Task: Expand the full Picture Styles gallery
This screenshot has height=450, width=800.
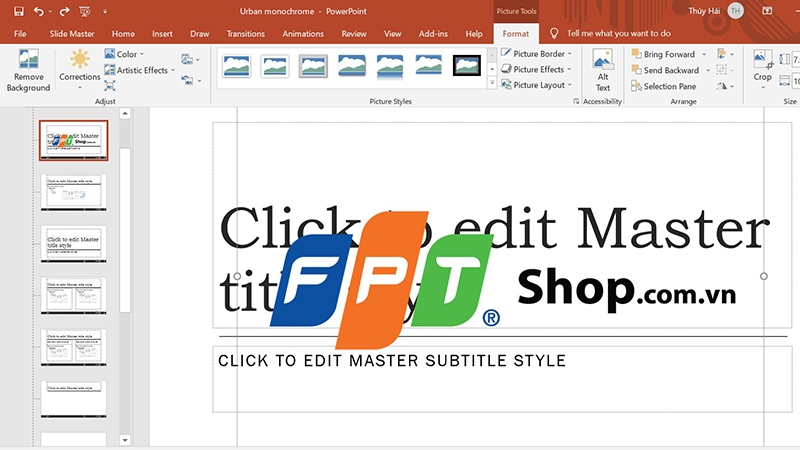Action: (492, 83)
